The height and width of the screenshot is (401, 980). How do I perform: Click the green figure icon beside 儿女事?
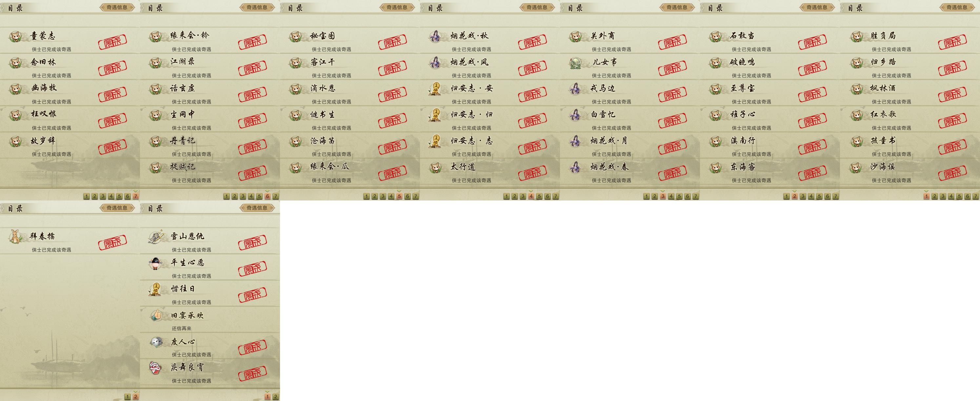(576, 62)
